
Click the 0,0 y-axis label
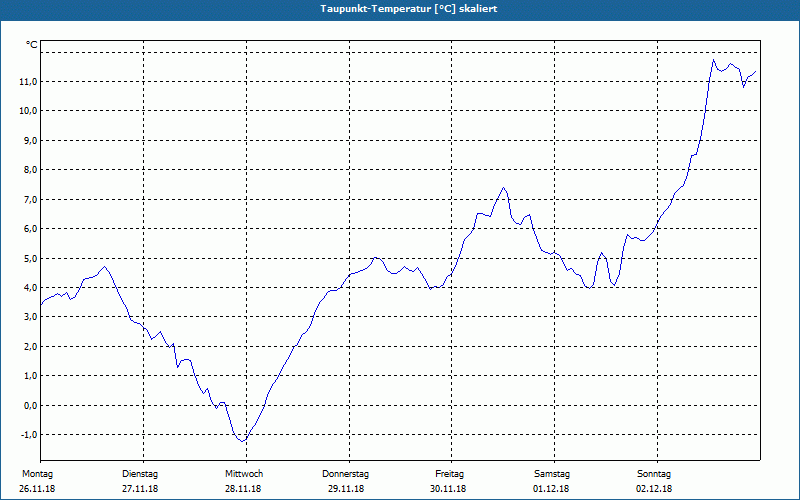[30, 405]
